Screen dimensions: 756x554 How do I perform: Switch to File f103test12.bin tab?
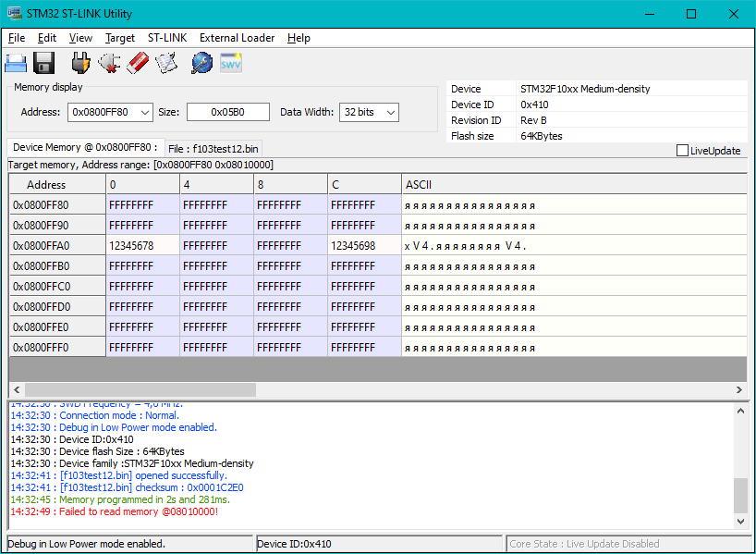(x=213, y=149)
